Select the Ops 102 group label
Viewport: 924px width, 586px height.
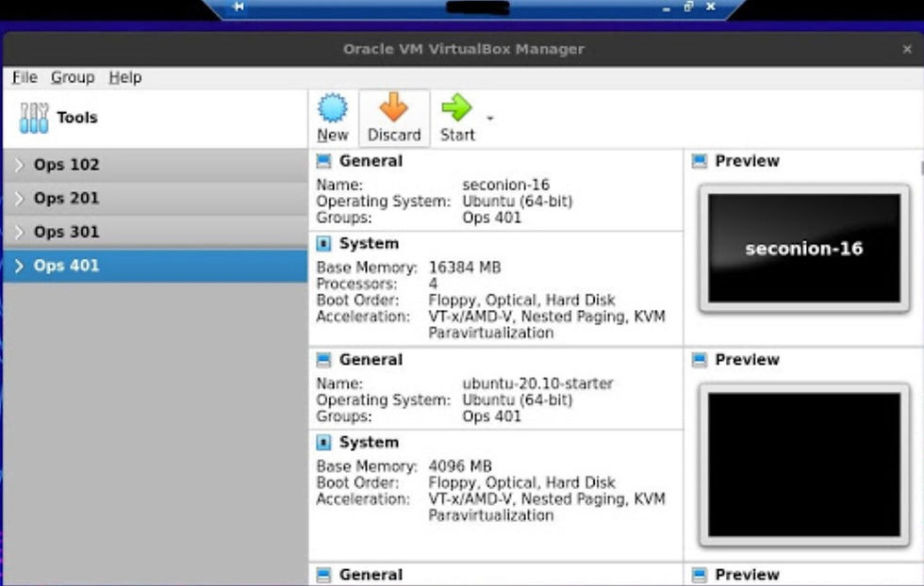(x=67, y=165)
